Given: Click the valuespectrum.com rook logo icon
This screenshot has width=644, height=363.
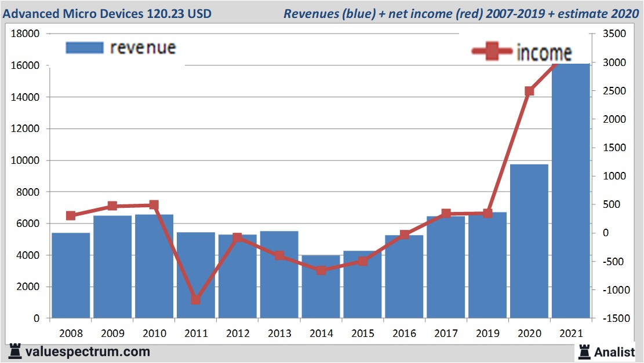Looking at the screenshot, I should (14, 351).
